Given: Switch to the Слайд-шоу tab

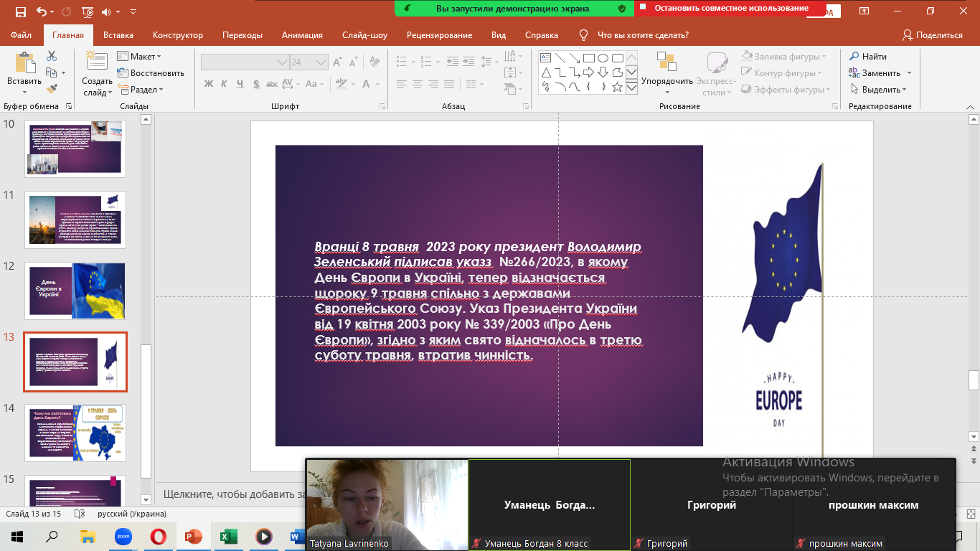Looking at the screenshot, I should (x=365, y=35).
